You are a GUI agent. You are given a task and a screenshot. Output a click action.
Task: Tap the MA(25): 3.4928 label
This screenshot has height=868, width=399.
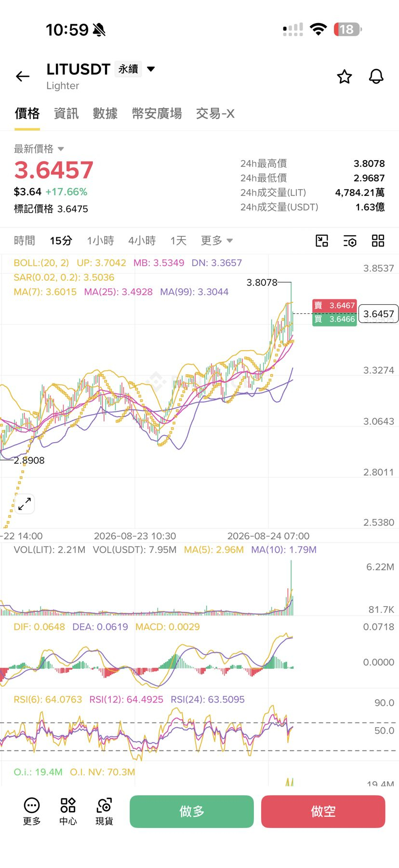(119, 292)
